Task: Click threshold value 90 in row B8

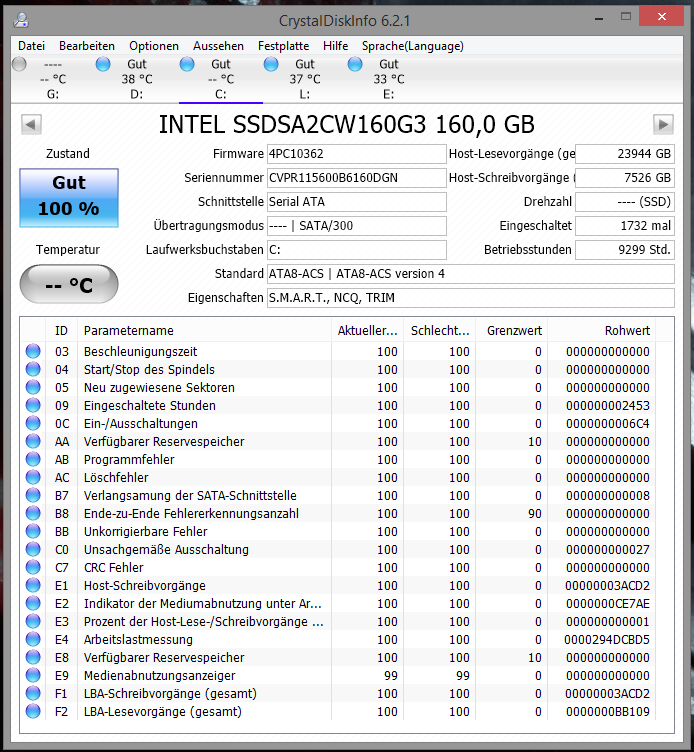Action: point(535,514)
